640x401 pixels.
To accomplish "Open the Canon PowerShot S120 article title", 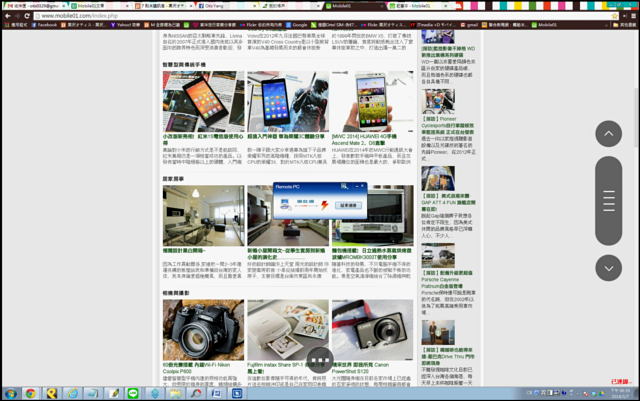I will click(x=360, y=368).
